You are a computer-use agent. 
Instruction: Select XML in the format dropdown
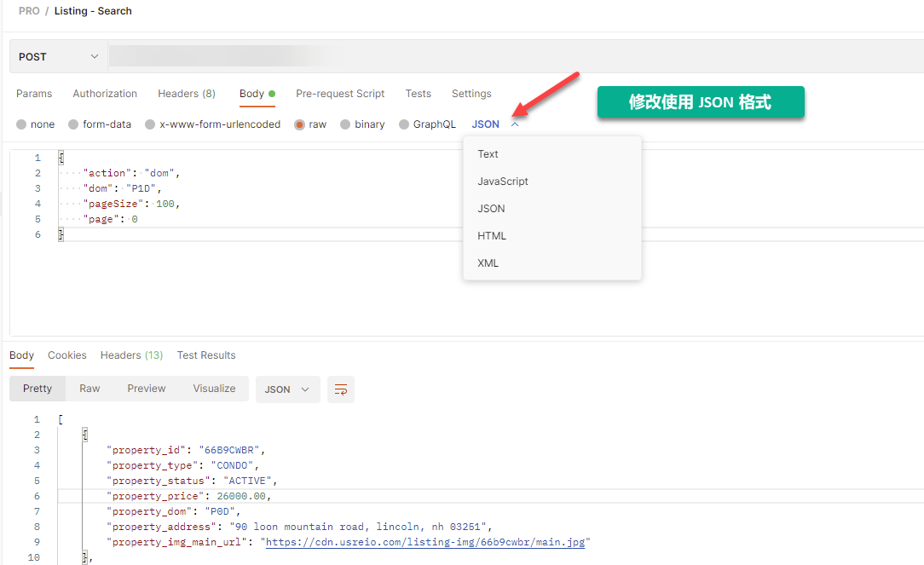point(488,263)
